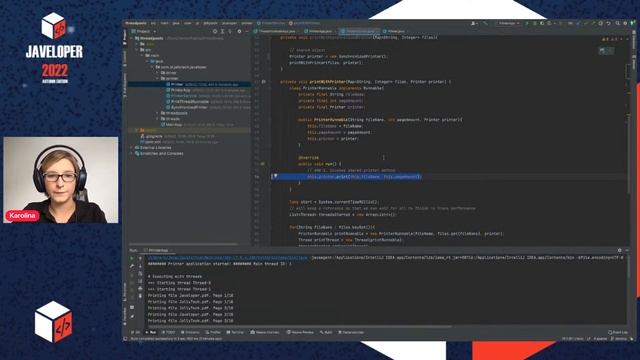The height and width of the screenshot is (360, 640).
Task: Select .gitignore file in project tree
Action: [x=154, y=136]
